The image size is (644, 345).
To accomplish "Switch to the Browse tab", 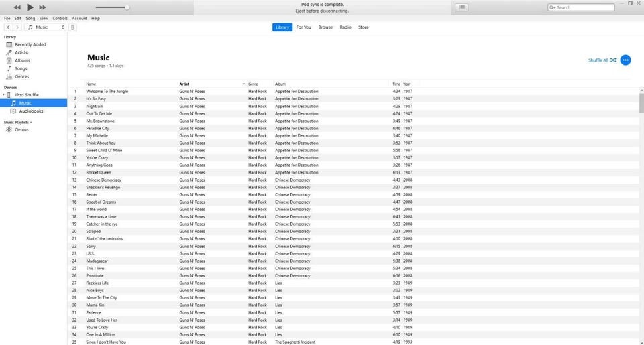I will click(x=325, y=27).
